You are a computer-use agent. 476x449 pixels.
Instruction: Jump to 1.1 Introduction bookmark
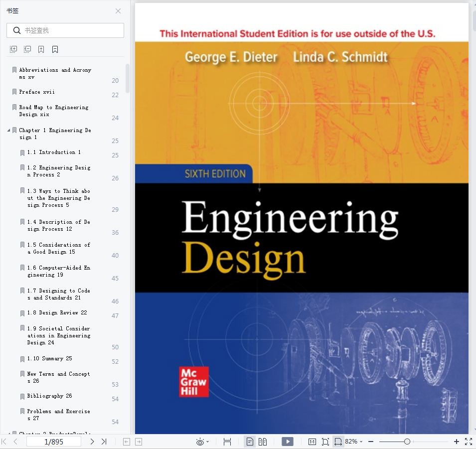pos(54,152)
